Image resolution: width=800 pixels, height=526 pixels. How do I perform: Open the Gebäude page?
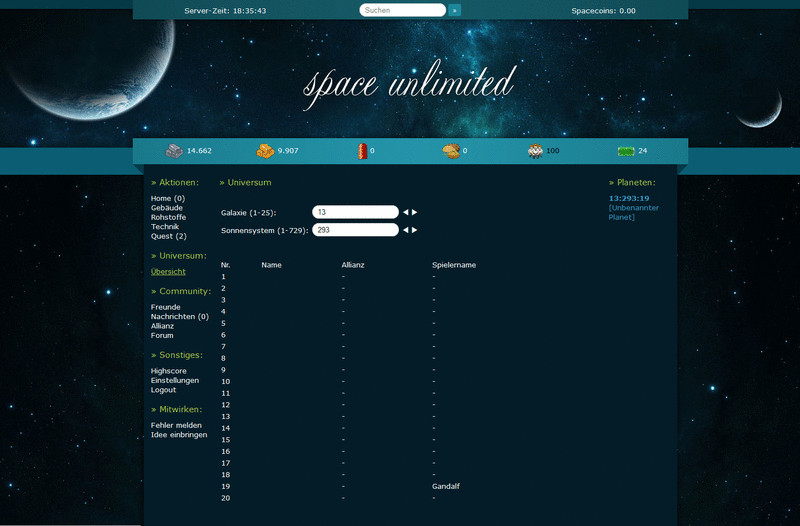click(167, 208)
